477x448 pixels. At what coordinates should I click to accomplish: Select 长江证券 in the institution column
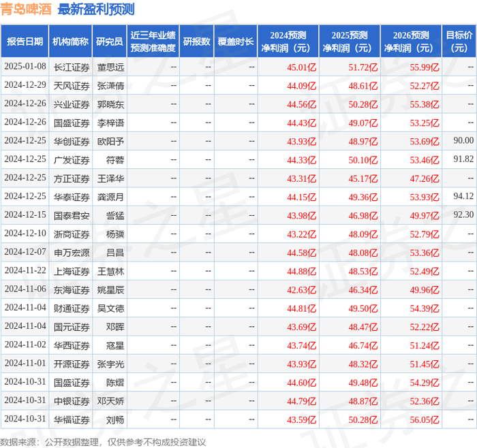(x=72, y=67)
